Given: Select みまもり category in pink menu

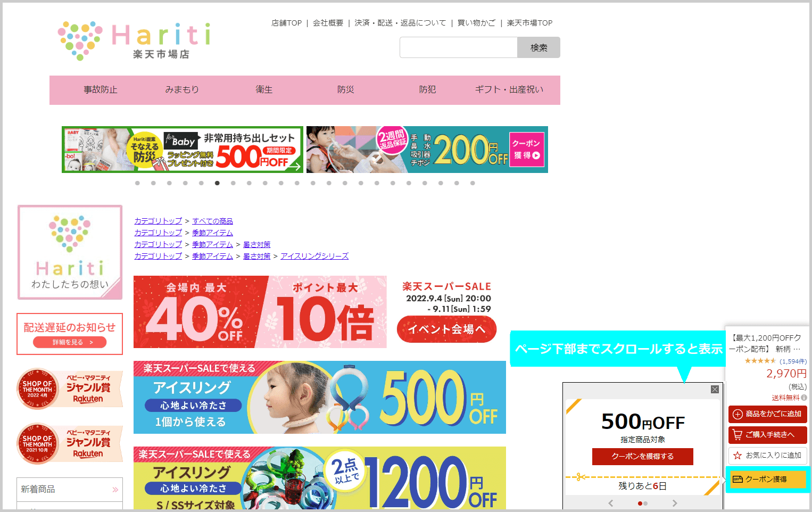Looking at the screenshot, I should [182, 90].
